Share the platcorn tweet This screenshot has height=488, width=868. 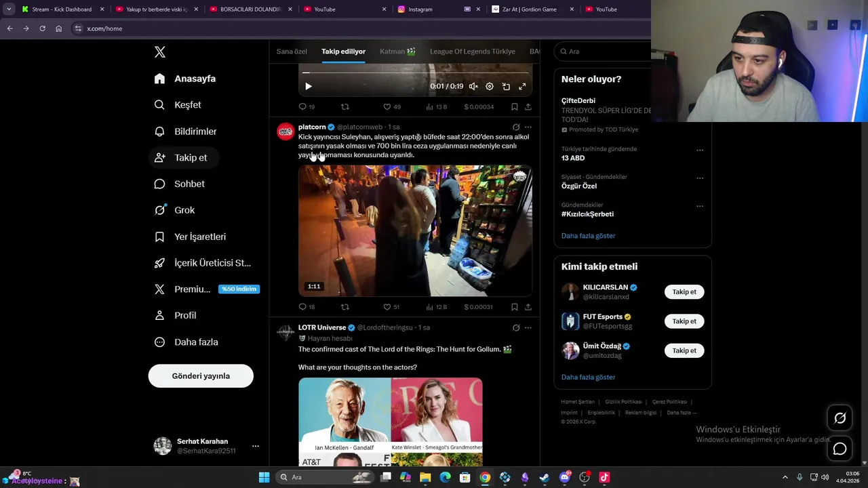pos(528,307)
